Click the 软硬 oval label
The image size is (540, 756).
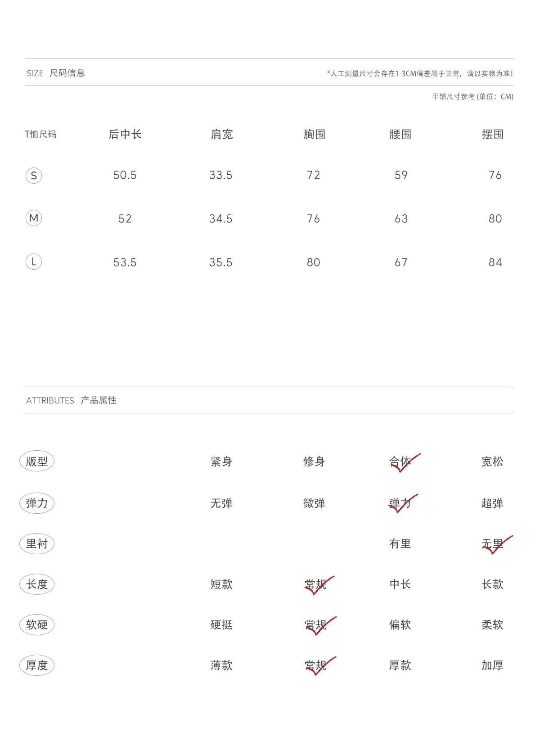coord(37,625)
